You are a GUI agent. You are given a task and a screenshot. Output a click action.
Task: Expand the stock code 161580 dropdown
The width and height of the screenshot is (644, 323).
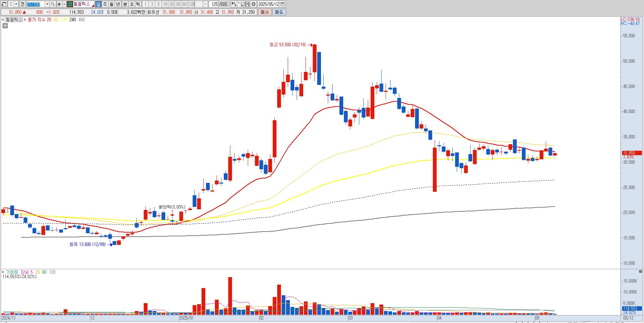click(x=47, y=4)
